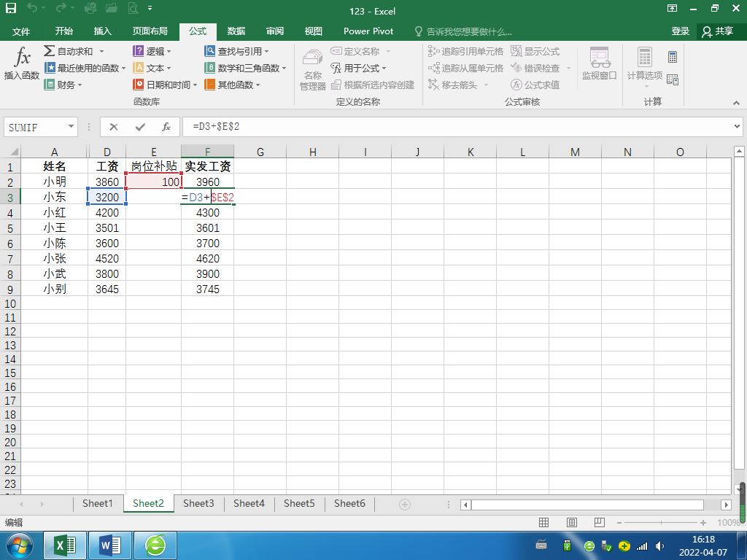Click the Undo arrow in quick access
This screenshot has width=747, height=560.
pyautogui.click(x=32, y=8)
